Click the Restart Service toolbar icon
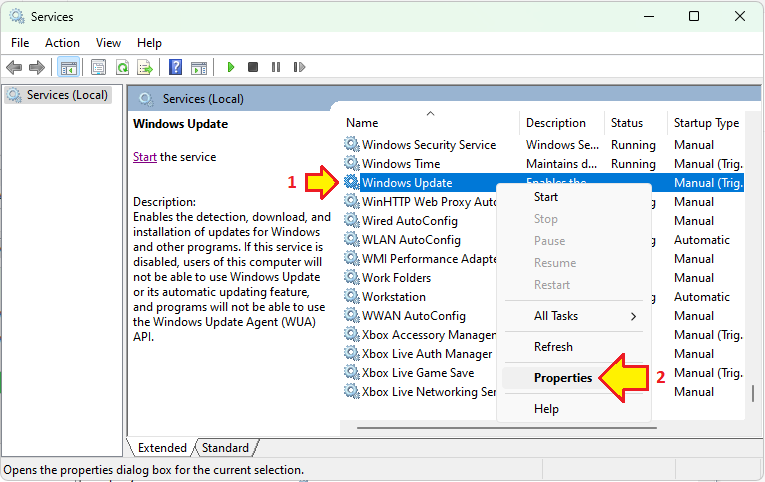The width and height of the screenshot is (765, 482). click(x=299, y=67)
